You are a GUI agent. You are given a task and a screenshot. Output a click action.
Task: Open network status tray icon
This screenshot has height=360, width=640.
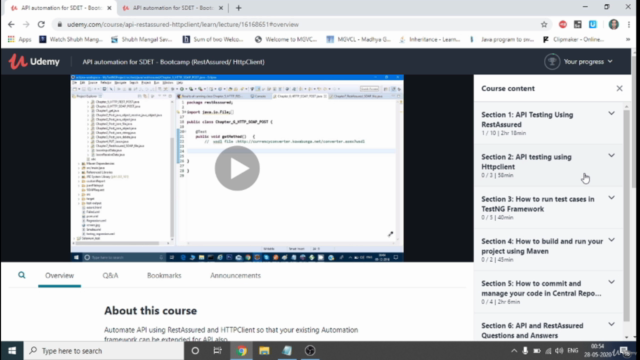click(548, 351)
